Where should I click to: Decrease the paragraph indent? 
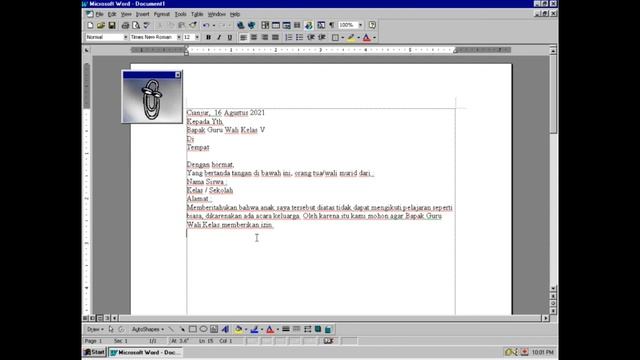(311, 38)
